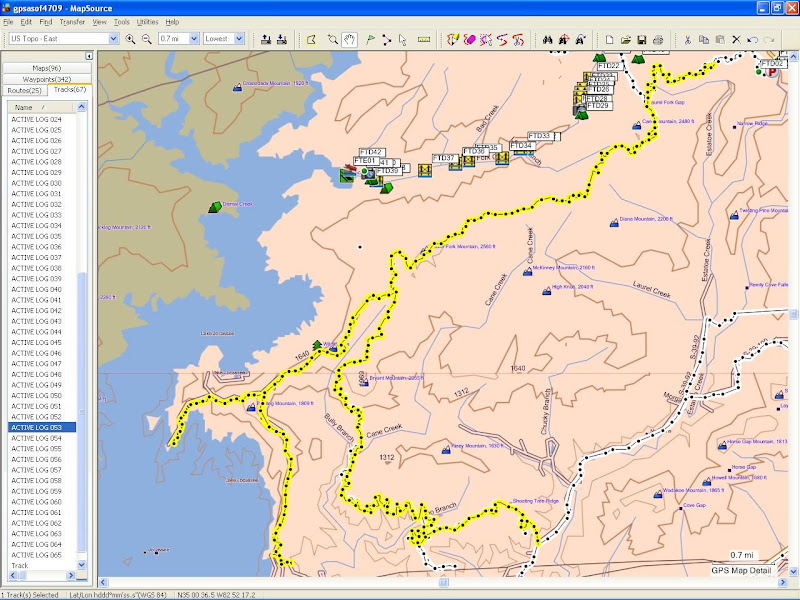Click the track list scroll up arrow

coord(82,107)
